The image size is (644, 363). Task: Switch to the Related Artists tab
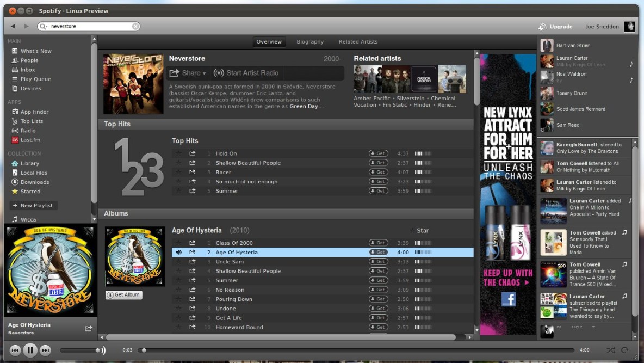pyautogui.click(x=358, y=41)
